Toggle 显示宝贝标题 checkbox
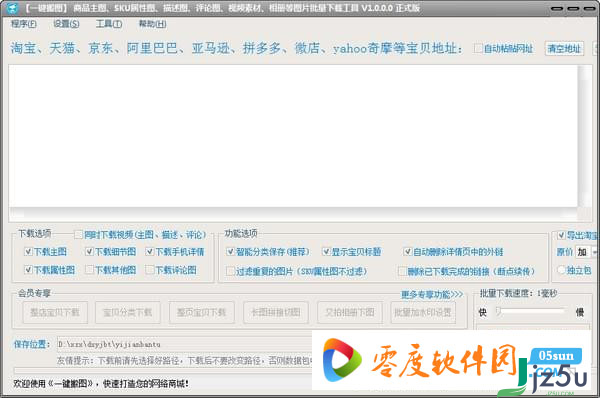The image size is (600, 398). click(326, 251)
